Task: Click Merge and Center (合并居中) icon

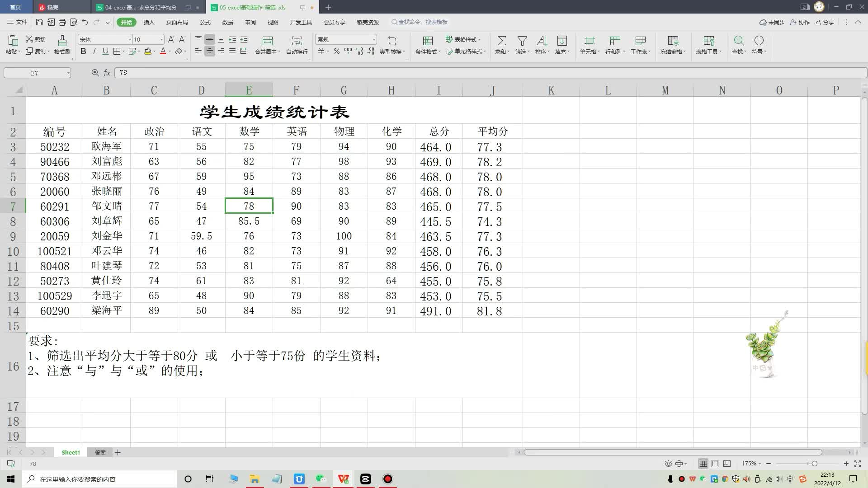Action: point(267,41)
